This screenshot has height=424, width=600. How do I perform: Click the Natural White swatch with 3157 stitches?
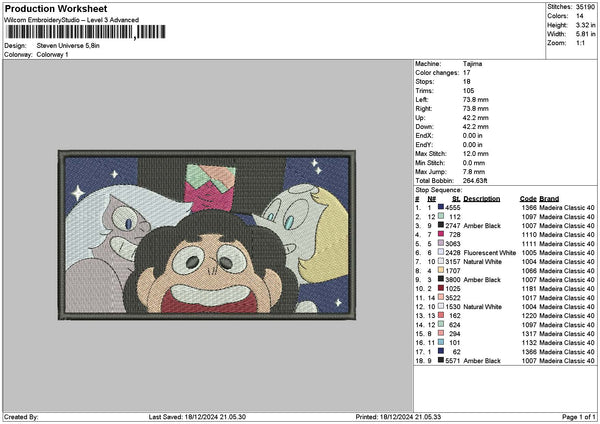click(441, 261)
